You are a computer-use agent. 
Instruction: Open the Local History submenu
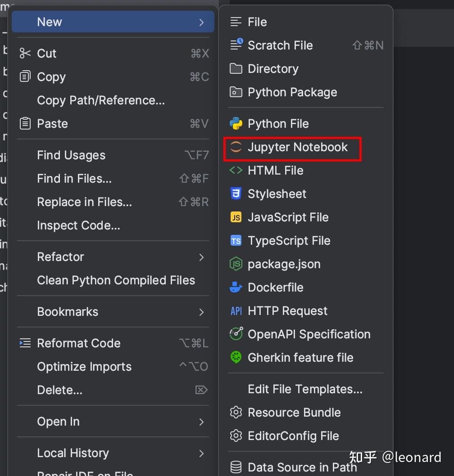[x=73, y=453]
